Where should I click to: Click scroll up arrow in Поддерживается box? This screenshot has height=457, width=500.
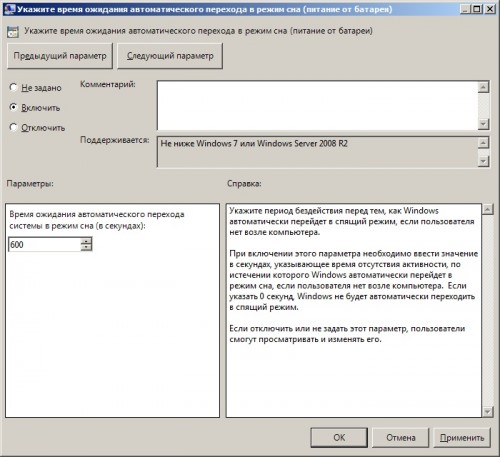(483, 143)
